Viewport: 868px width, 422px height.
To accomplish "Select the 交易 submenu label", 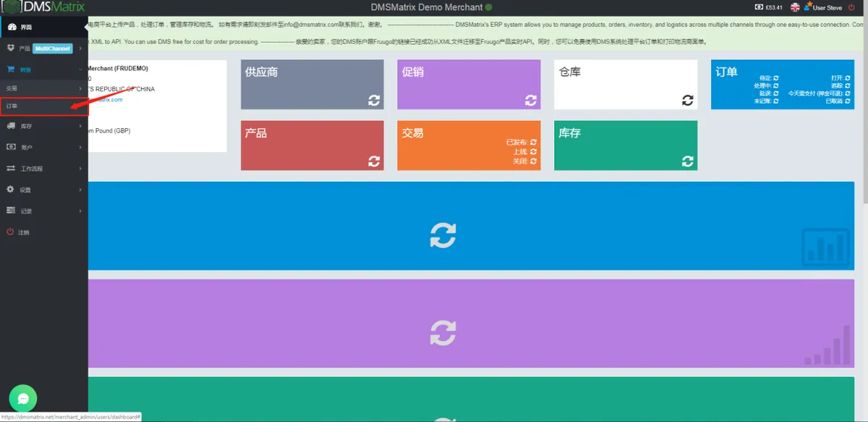I will click(x=12, y=88).
